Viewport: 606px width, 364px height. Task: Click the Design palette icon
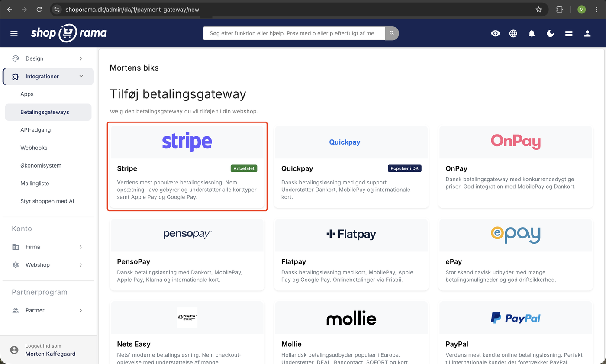point(16,58)
